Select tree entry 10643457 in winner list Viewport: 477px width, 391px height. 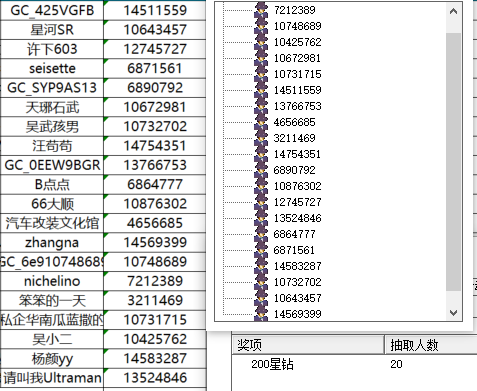pos(298,298)
